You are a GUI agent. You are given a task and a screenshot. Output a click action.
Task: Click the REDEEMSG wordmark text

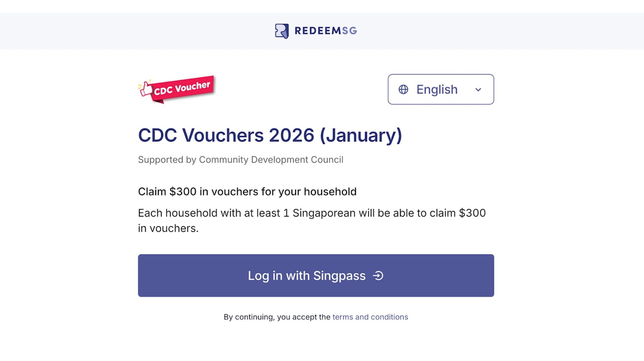pos(325,31)
